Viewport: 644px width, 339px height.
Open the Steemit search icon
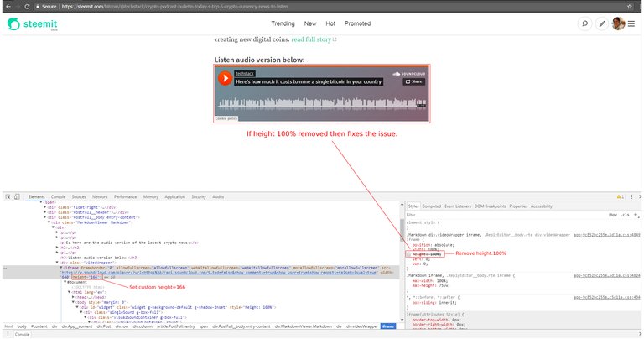coord(585,23)
